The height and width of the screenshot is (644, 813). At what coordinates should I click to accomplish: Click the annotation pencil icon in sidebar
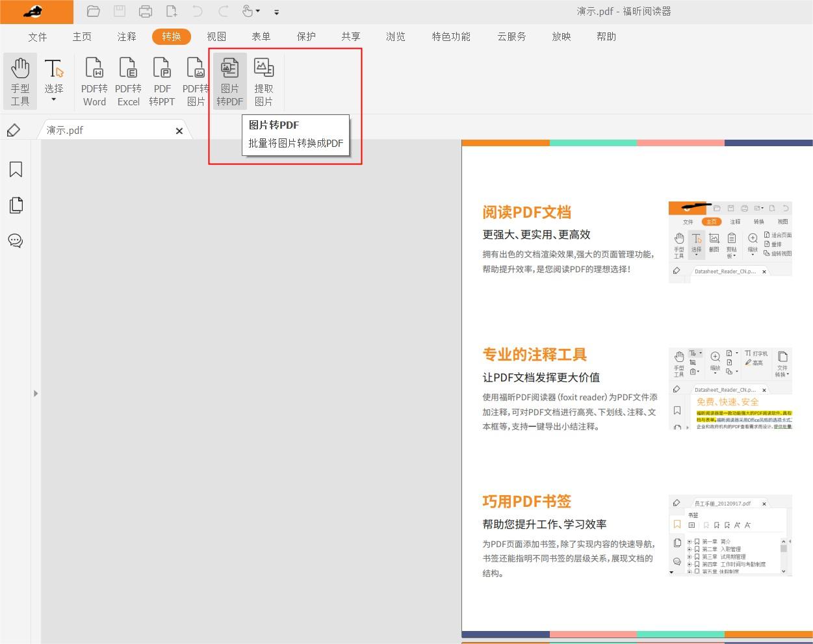(14, 130)
